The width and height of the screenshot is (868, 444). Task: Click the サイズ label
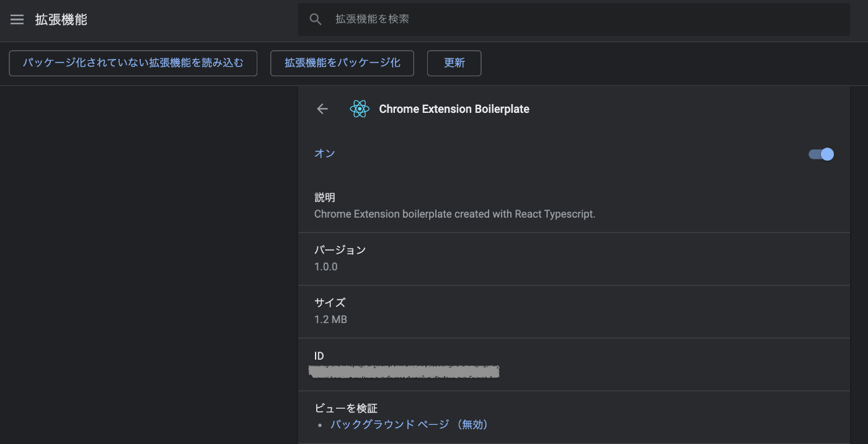coord(330,303)
